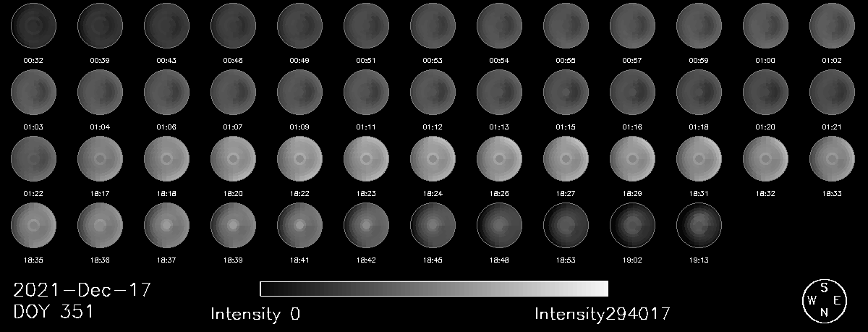Image resolution: width=868 pixels, height=332 pixels.
Task: Select the 18:17 bright globe image
Action: (101, 160)
